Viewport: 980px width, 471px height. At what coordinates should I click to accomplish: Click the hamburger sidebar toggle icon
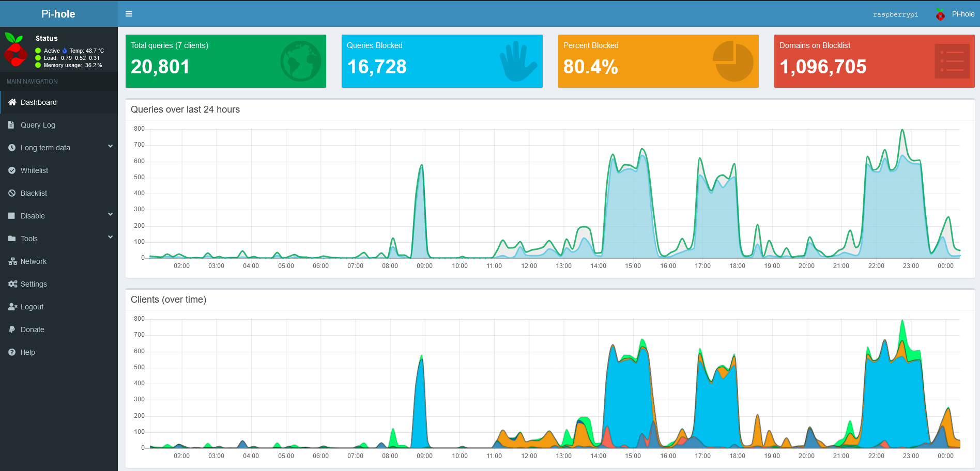click(x=129, y=14)
